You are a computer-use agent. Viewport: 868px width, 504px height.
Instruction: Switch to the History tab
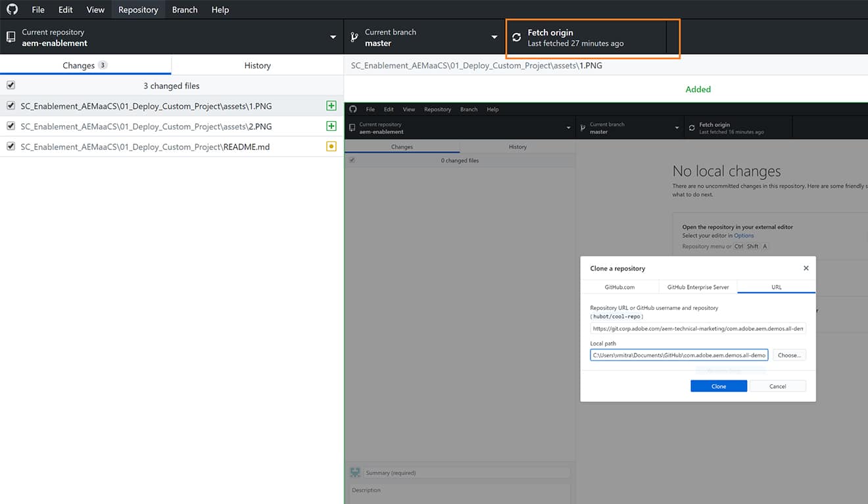pos(257,65)
